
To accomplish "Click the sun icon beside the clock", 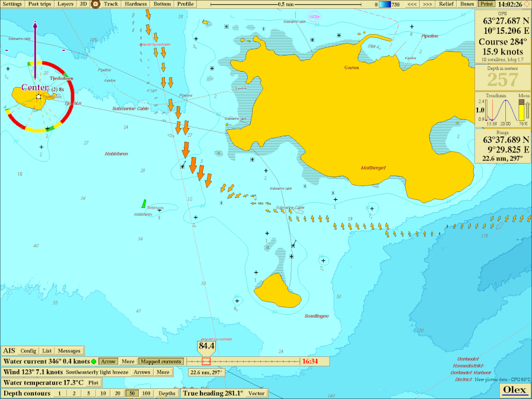I will [x=527, y=4].
